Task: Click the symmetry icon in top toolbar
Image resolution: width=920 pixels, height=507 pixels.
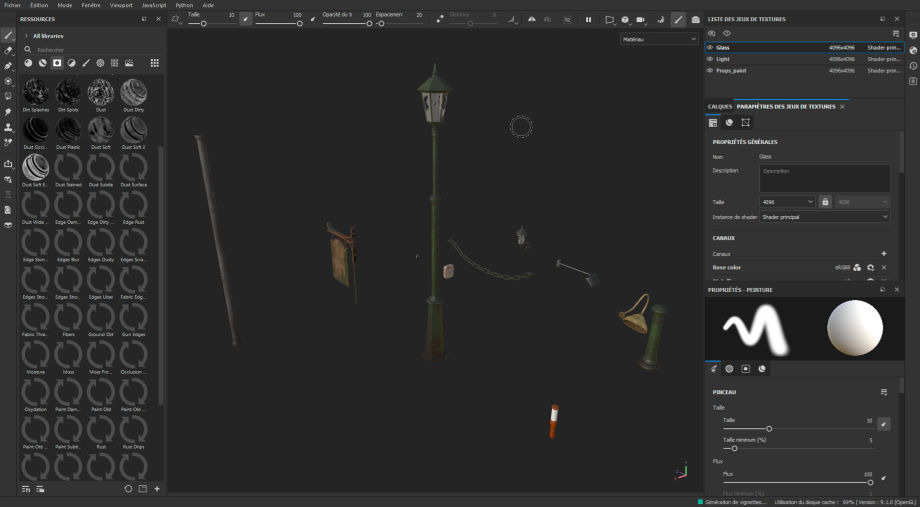Action: (x=532, y=19)
